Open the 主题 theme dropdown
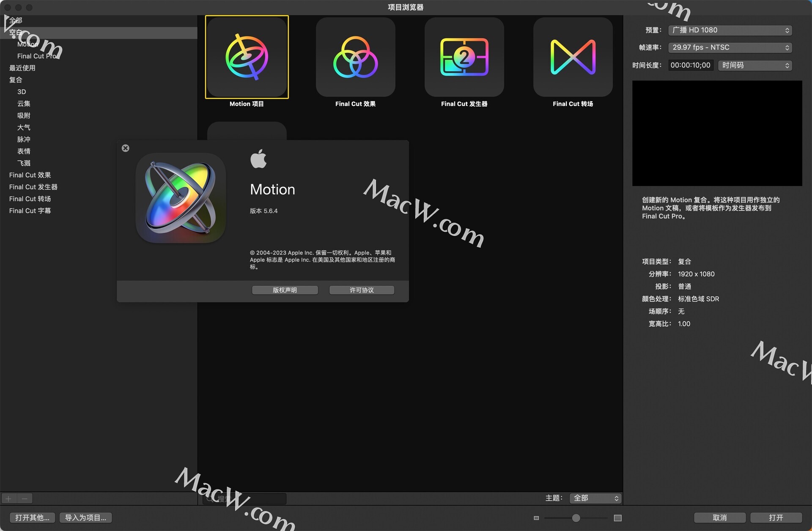 coord(595,498)
